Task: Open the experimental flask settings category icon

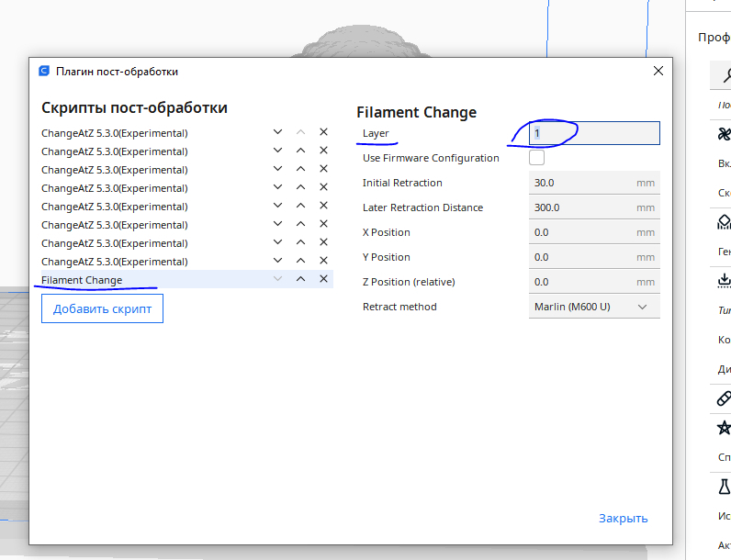Action: pyautogui.click(x=723, y=487)
